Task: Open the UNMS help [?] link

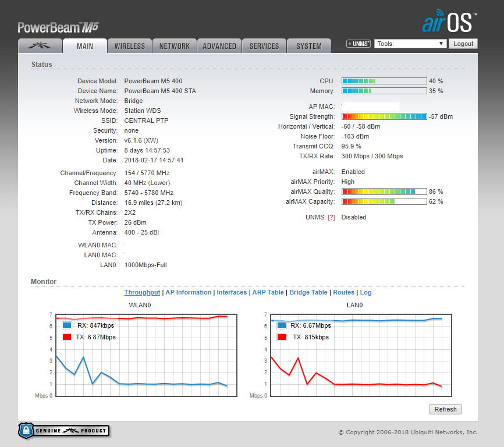Action: pos(331,217)
